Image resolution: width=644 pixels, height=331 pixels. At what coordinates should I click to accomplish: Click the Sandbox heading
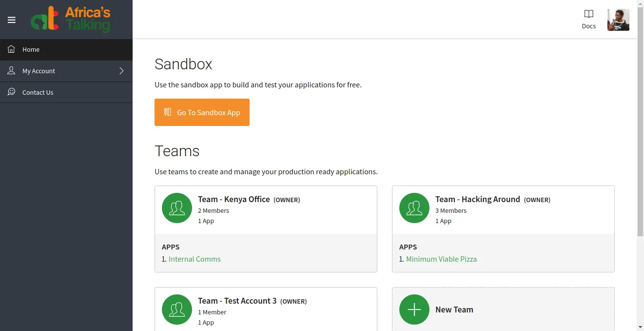(183, 64)
